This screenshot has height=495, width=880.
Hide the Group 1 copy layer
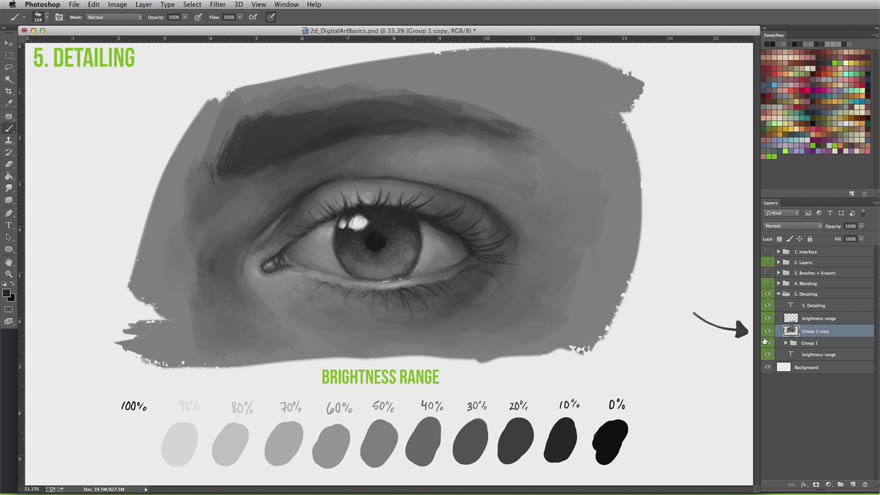tap(767, 331)
